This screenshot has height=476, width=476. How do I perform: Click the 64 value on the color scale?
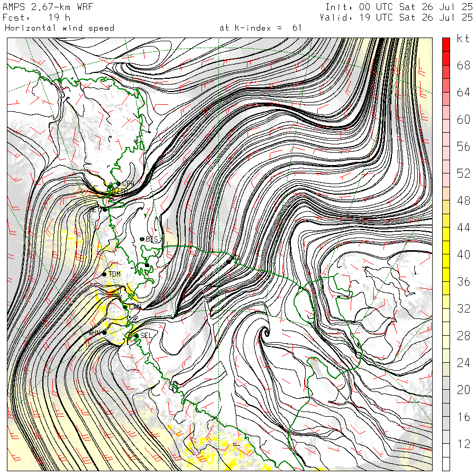[463, 92]
